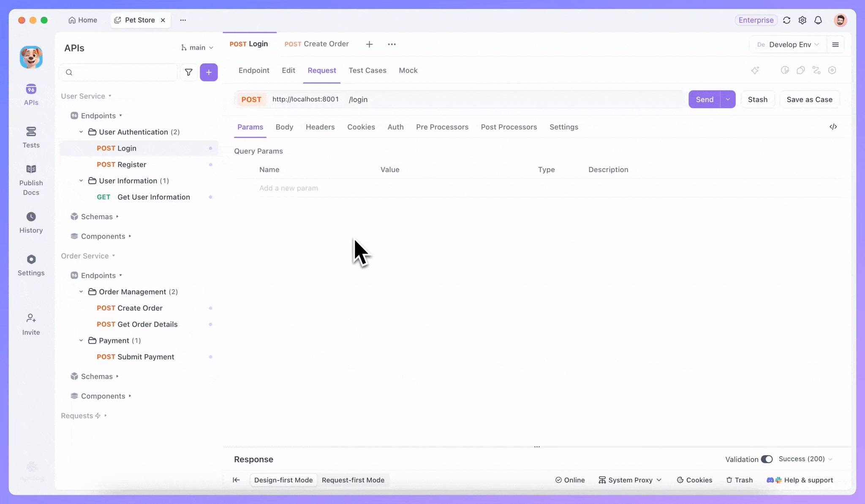Switch to Request-first Mode

click(353, 480)
